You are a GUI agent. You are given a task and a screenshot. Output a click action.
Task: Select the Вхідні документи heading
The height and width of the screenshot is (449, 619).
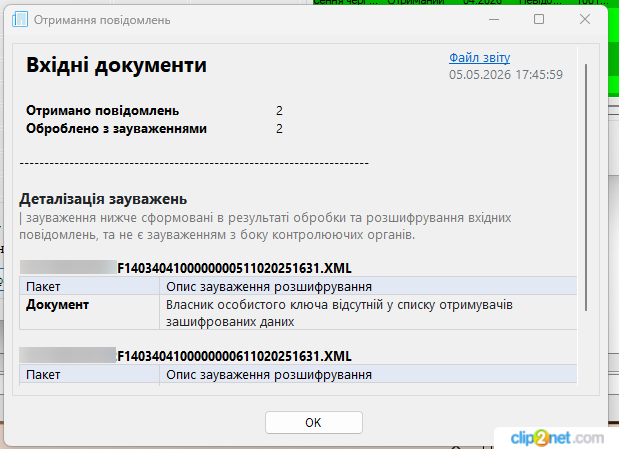click(116, 65)
